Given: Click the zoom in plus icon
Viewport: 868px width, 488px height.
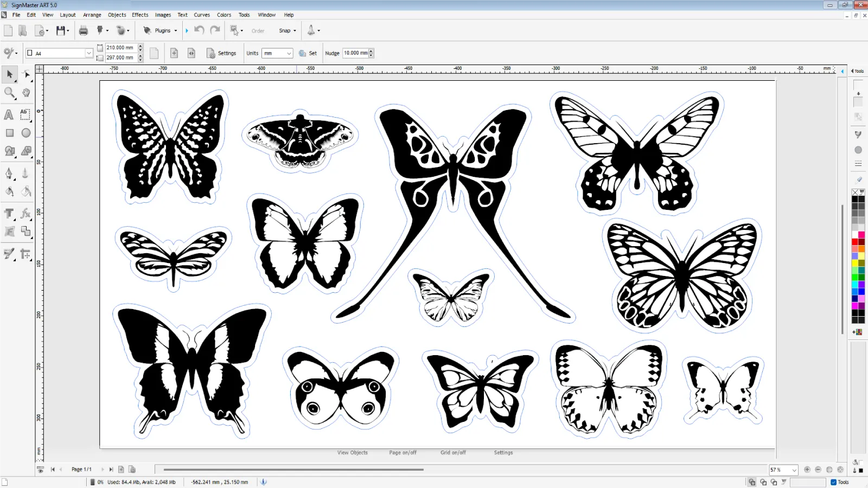Looking at the screenshot, I should tap(807, 470).
